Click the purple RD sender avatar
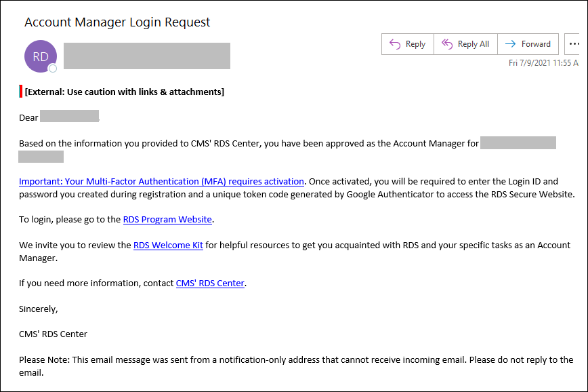The image size is (588, 392). click(40, 57)
